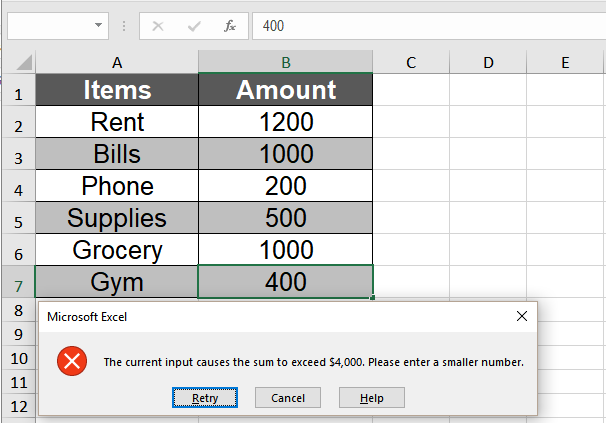Click the Amount header cell
The image size is (606, 423).
pos(285,90)
